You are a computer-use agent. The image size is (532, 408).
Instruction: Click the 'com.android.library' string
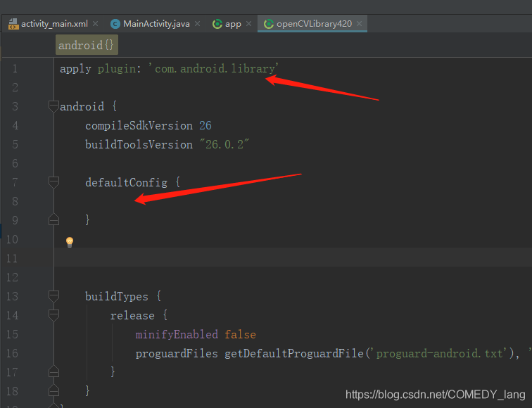tap(213, 69)
